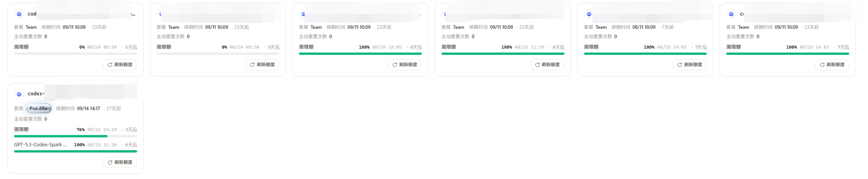868x179 pixels.
Task: Select the account icon in the card renewed 08/11 10:09
Action: click(589, 14)
